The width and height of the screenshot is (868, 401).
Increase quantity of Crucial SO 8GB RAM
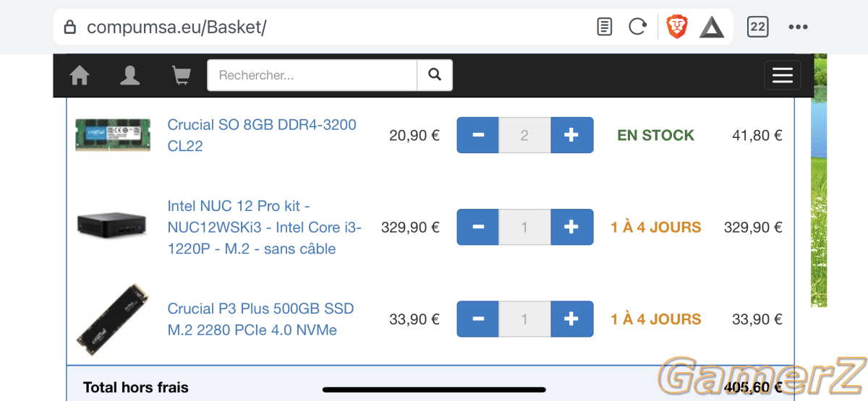click(x=572, y=135)
